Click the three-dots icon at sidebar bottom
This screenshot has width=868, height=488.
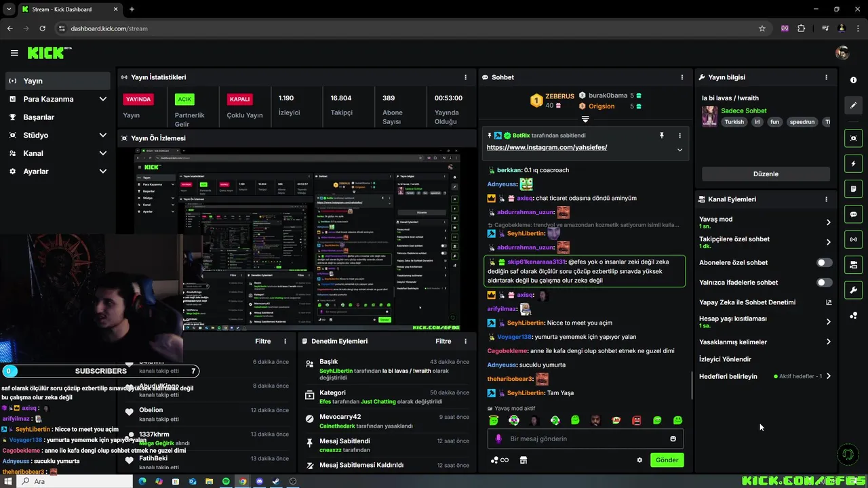[853, 316]
